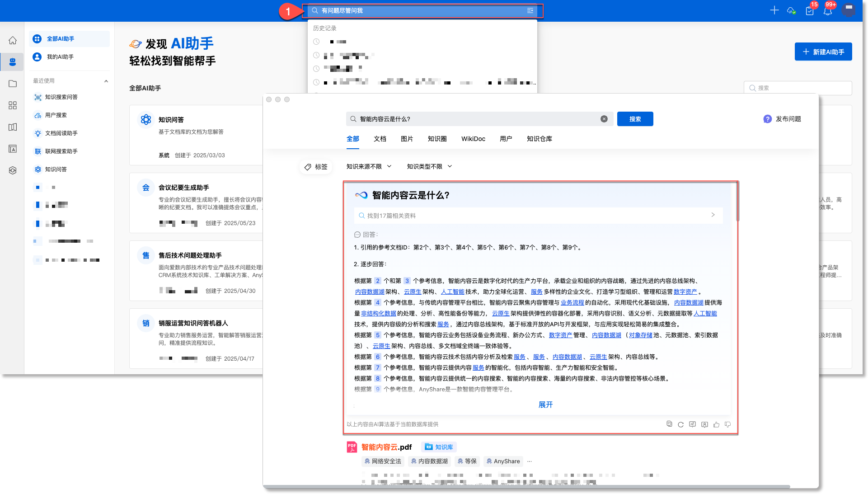
Task: Open the 知识类型不限 dropdown
Action: click(x=429, y=166)
